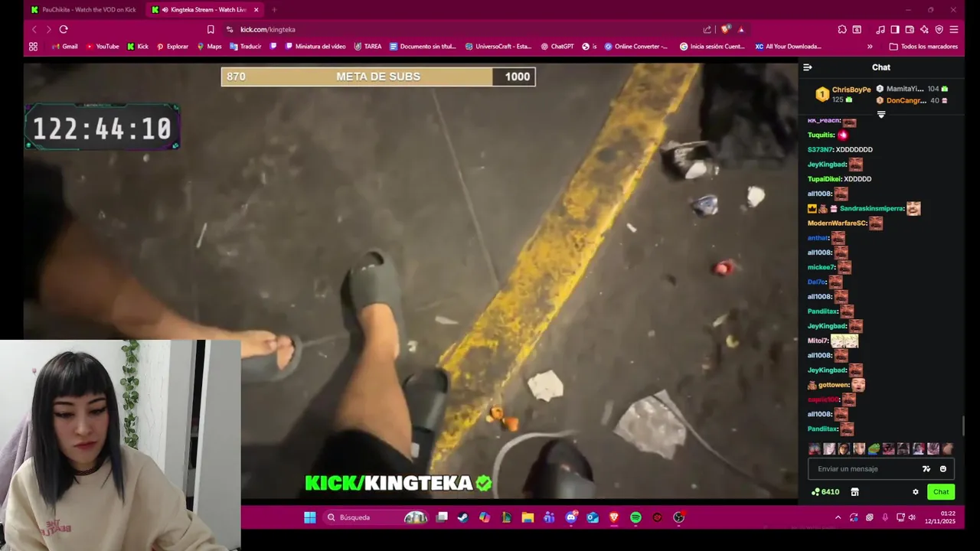Open Discord from taskbar
Screen dimensions: 980x551
coord(571,517)
